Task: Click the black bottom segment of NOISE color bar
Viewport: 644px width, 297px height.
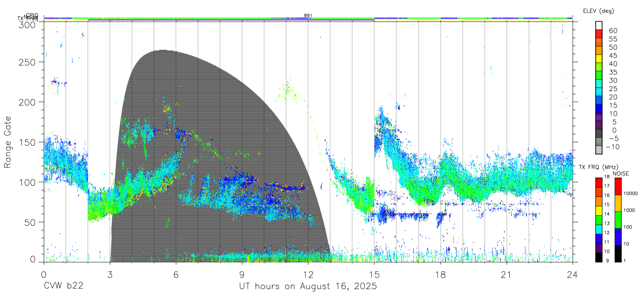Action: click(617, 254)
